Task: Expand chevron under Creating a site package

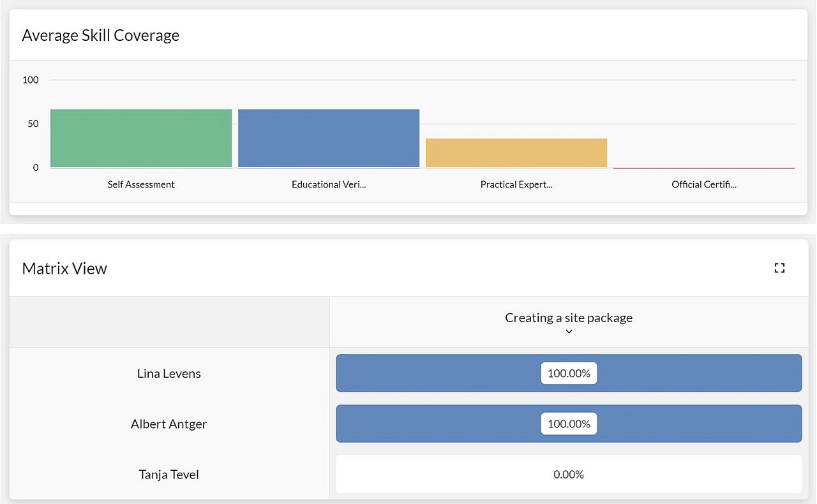Action: (569, 332)
